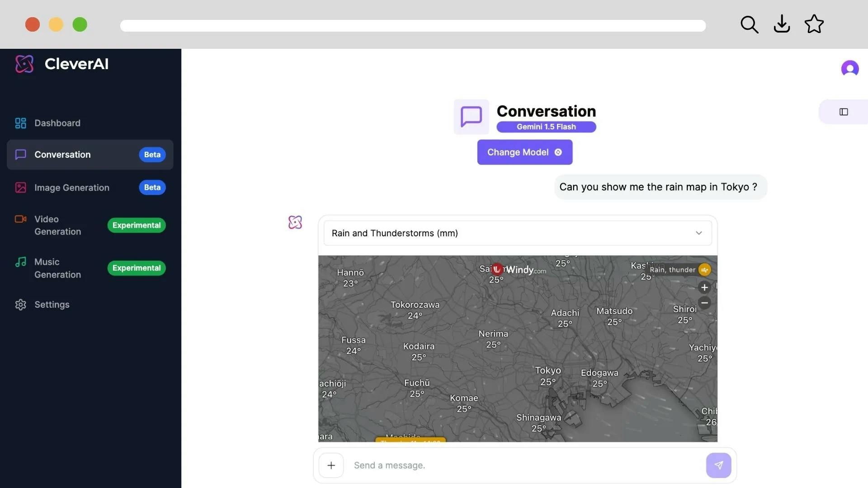The image size is (868, 488).
Task: Click the Windy.com logo on map
Action: tap(519, 270)
